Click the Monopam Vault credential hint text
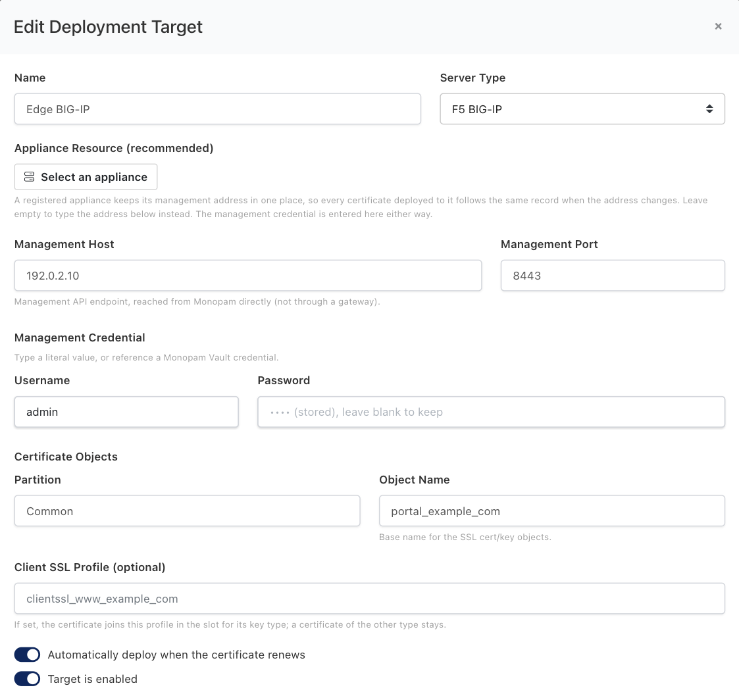 coord(146,357)
